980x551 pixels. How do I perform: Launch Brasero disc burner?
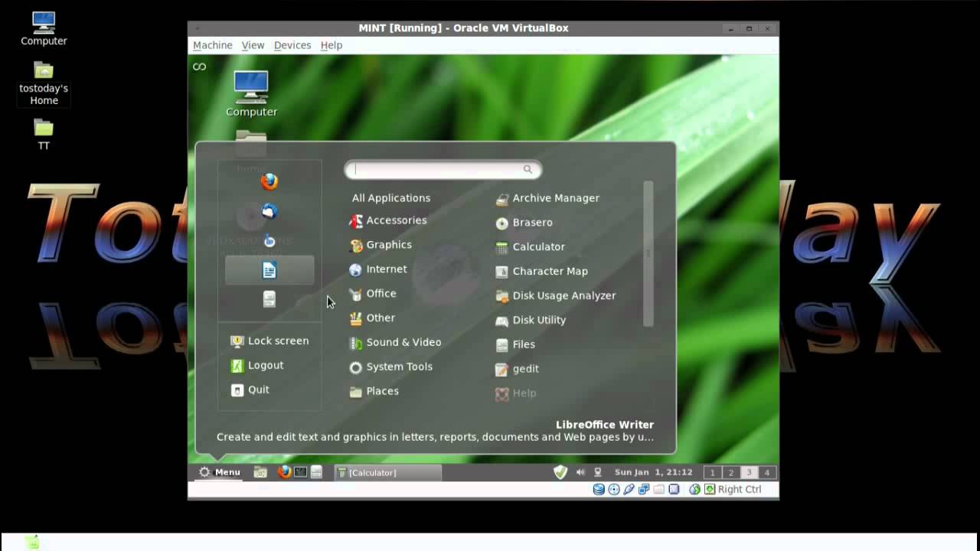click(524, 223)
